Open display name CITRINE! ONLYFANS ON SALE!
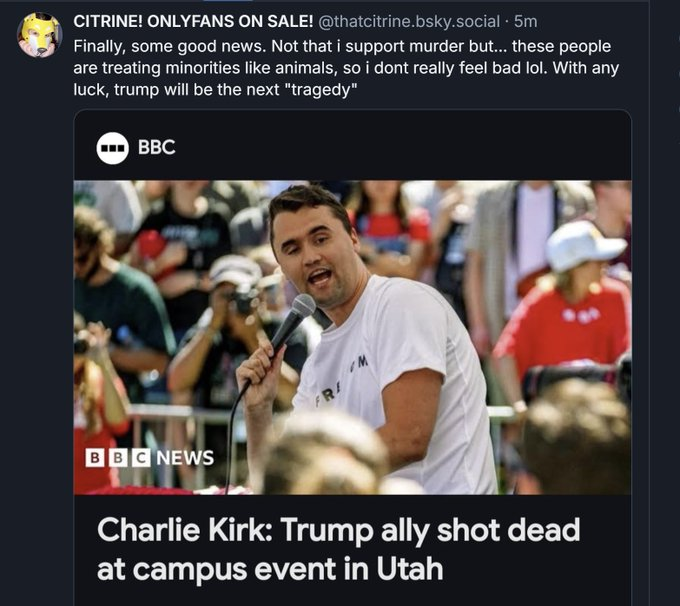680x606 pixels. (x=193, y=21)
